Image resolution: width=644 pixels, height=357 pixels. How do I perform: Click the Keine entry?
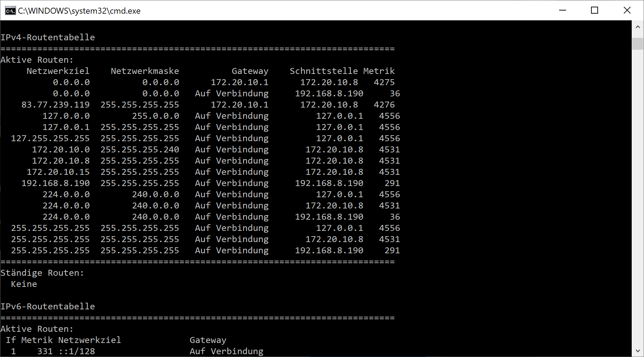pos(24,284)
